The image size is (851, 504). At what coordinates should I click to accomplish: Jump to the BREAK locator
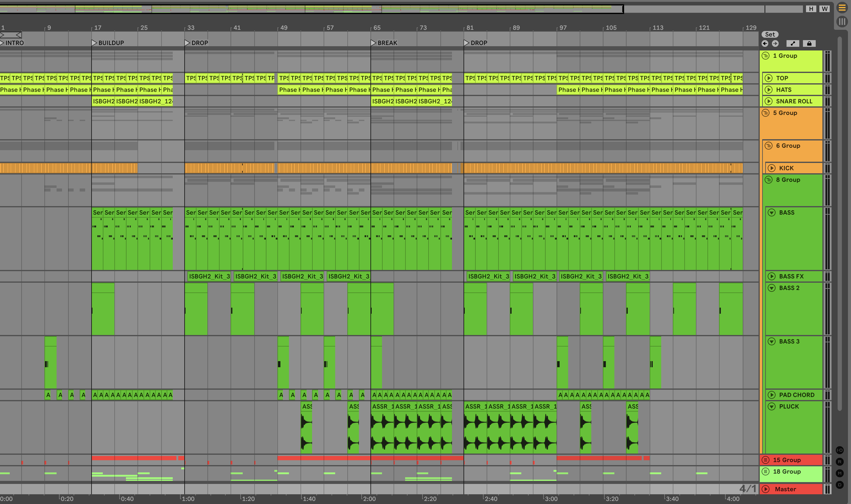click(373, 43)
